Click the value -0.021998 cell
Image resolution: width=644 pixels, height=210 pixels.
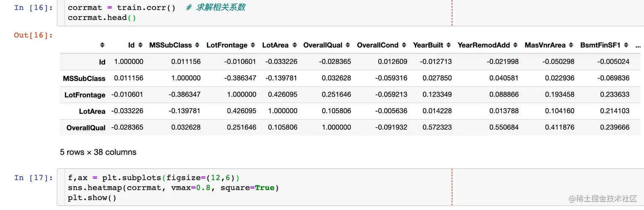503,62
